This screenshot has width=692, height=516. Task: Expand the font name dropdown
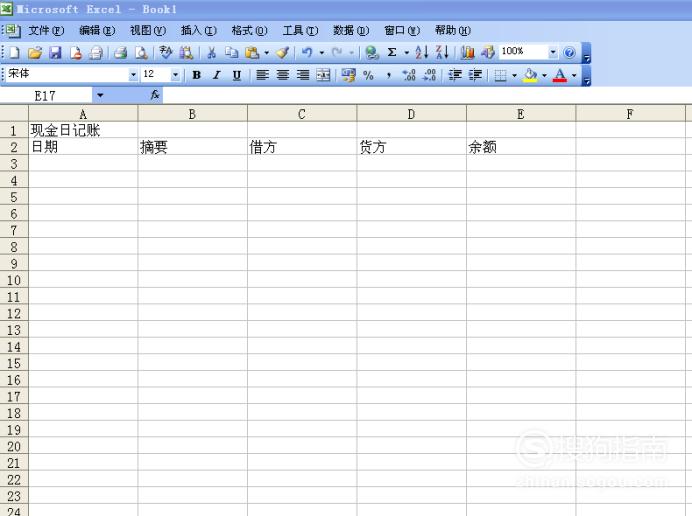(133, 75)
